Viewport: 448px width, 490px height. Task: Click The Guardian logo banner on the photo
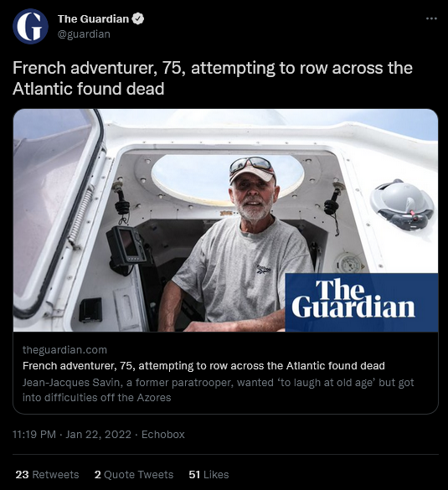[362, 302]
